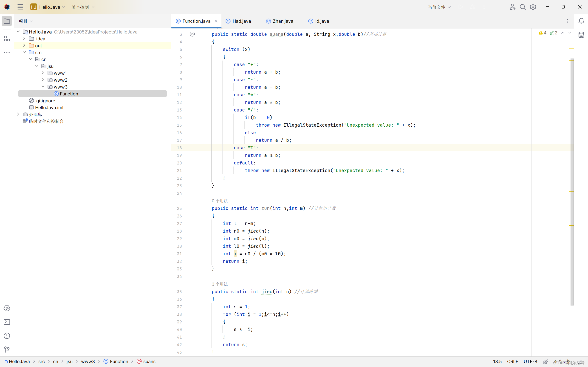
Task: Click the CRLF line separator button
Action: click(512, 361)
